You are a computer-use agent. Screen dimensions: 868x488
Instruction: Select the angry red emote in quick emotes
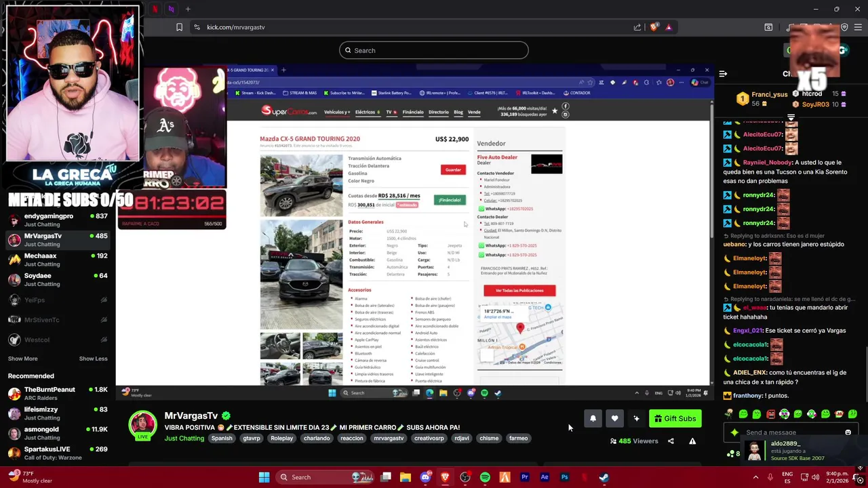point(770,414)
